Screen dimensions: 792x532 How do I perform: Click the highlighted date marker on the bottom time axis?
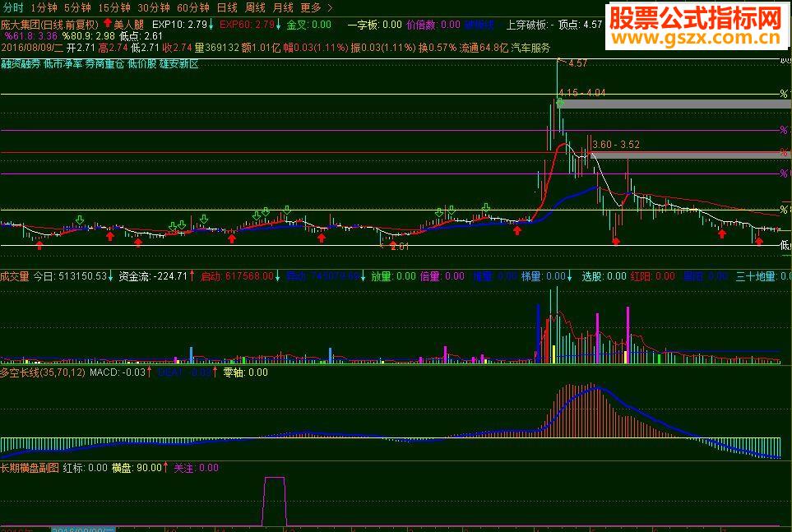pyautogui.click(x=83, y=530)
